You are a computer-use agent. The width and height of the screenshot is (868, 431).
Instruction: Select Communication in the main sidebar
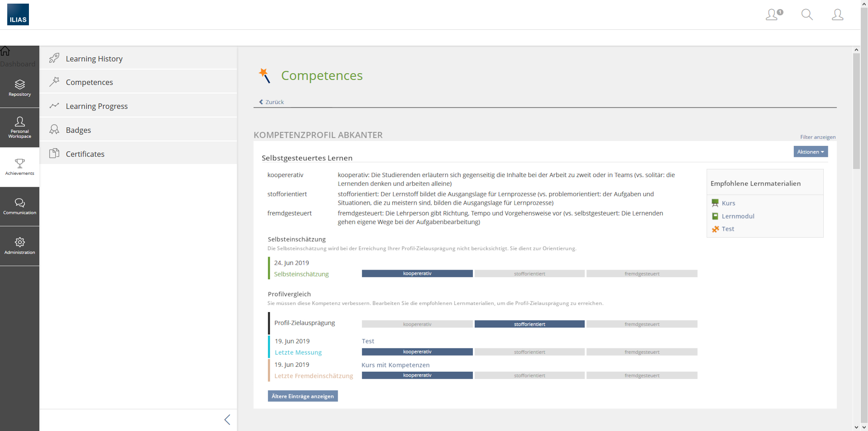[19, 206]
